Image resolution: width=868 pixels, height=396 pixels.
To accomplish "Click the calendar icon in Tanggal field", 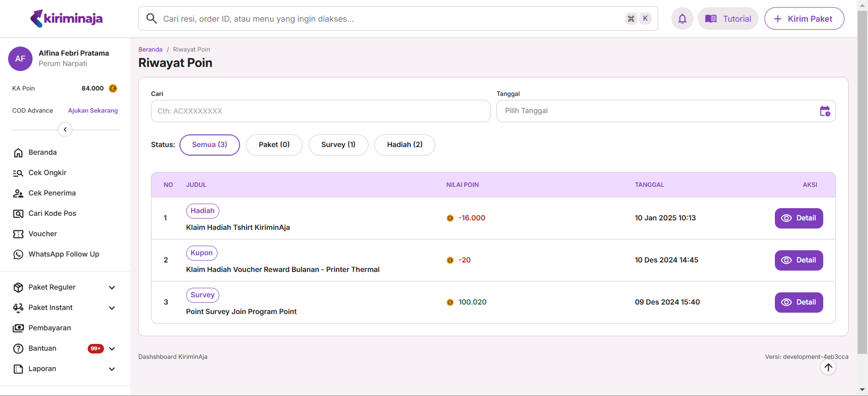I will click(x=825, y=111).
